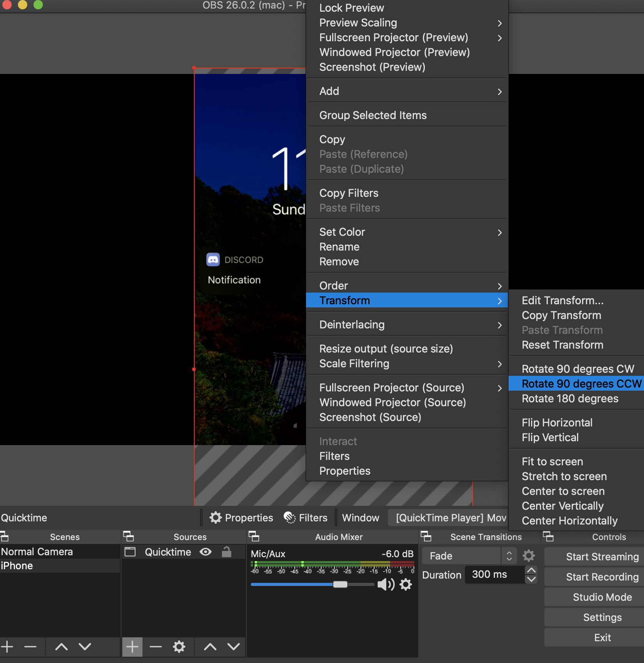Image resolution: width=644 pixels, height=663 pixels.
Task: Decrease transition duration with down stepper
Action: 531,579
